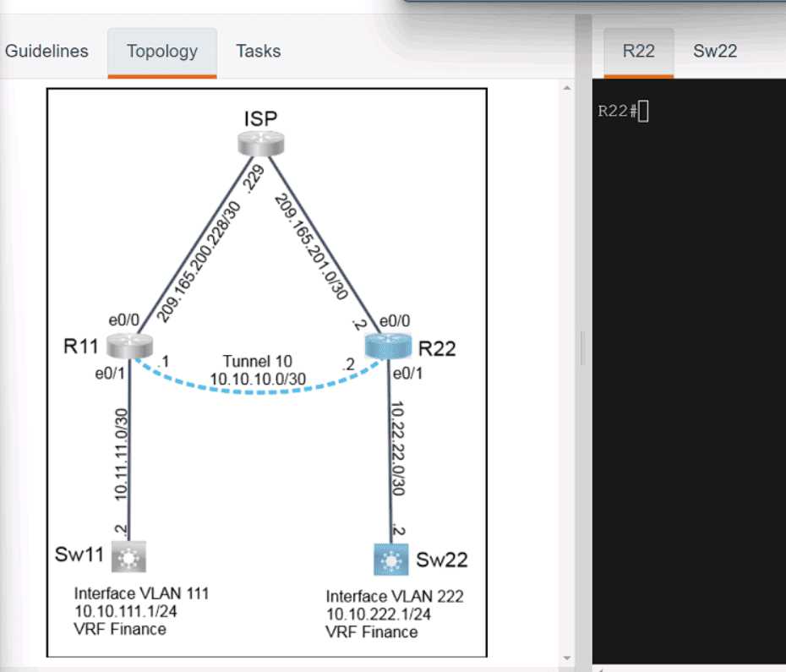Click the ISP router icon
The width and height of the screenshot is (786, 672).
click(260, 144)
